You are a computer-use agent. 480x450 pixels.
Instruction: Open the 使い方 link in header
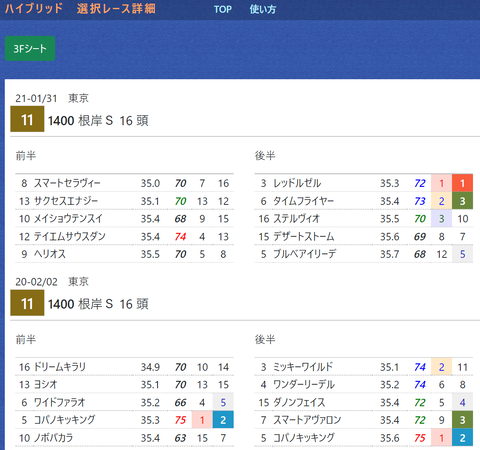click(263, 9)
